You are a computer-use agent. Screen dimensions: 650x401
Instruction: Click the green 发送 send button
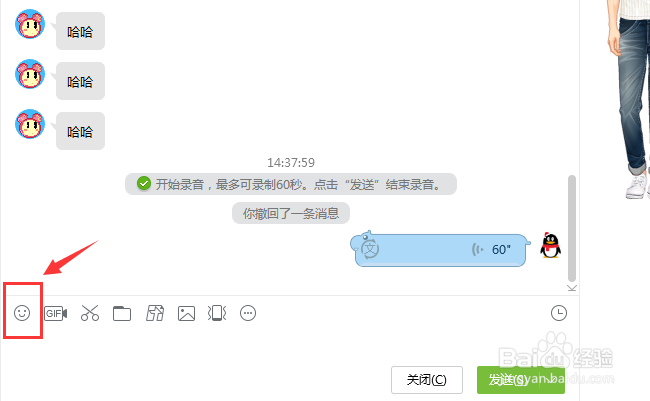click(x=521, y=380)
